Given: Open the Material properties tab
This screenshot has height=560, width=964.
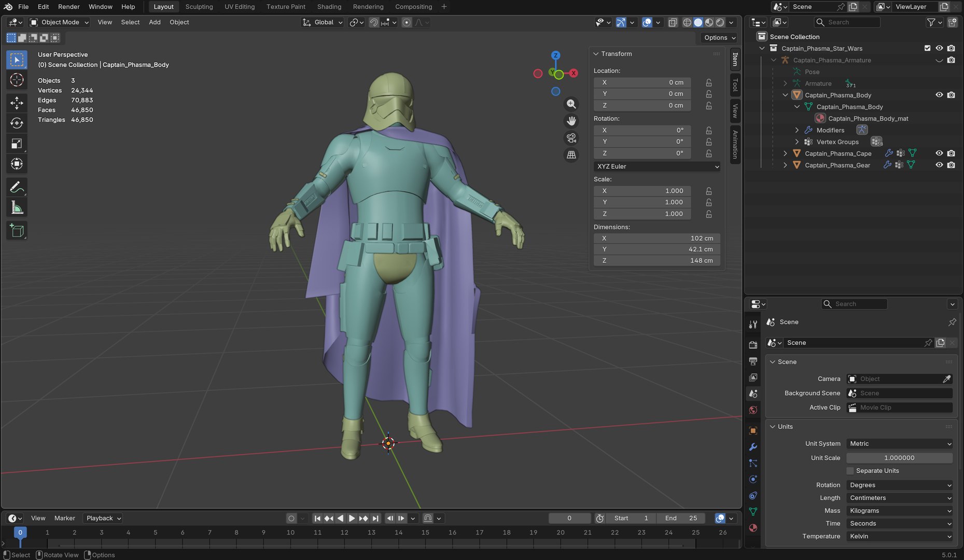Looking at the screenshot, I should click(x=753, y=528).
